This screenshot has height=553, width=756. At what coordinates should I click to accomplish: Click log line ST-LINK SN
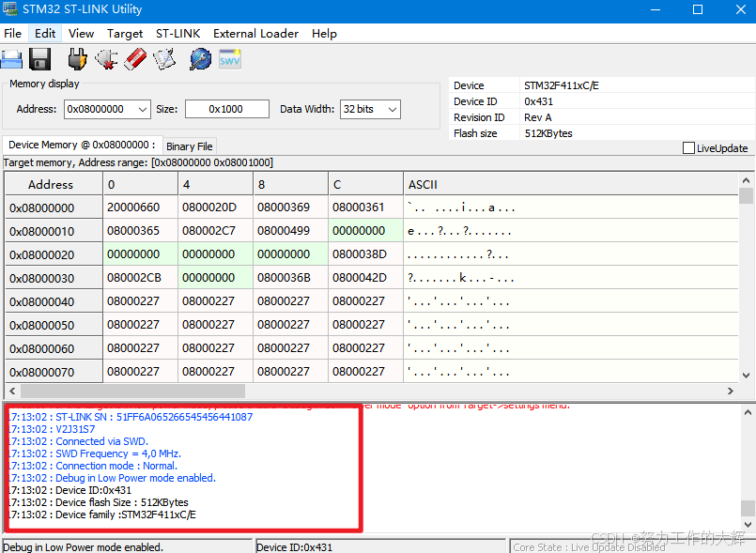(x=131, y=417)
